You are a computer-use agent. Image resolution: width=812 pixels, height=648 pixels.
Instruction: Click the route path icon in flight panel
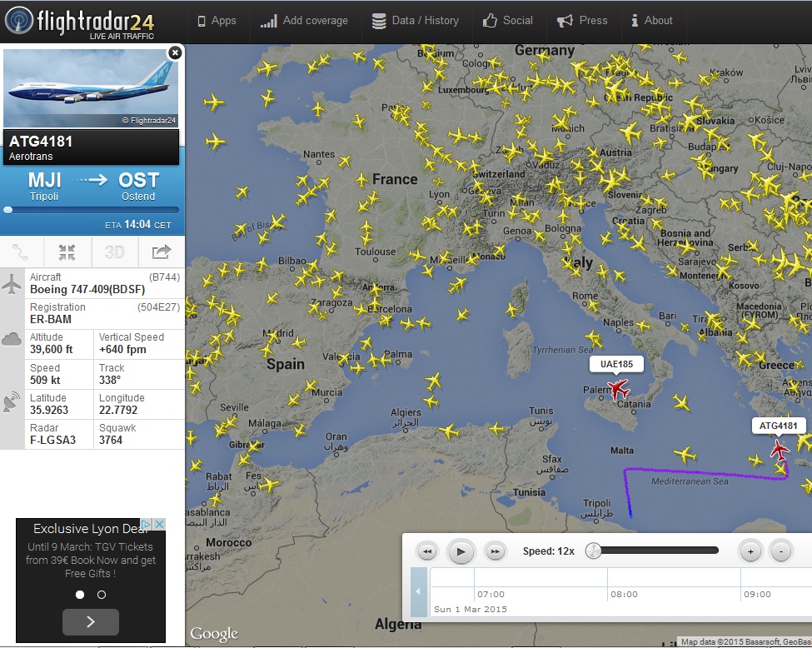point(21,252)
